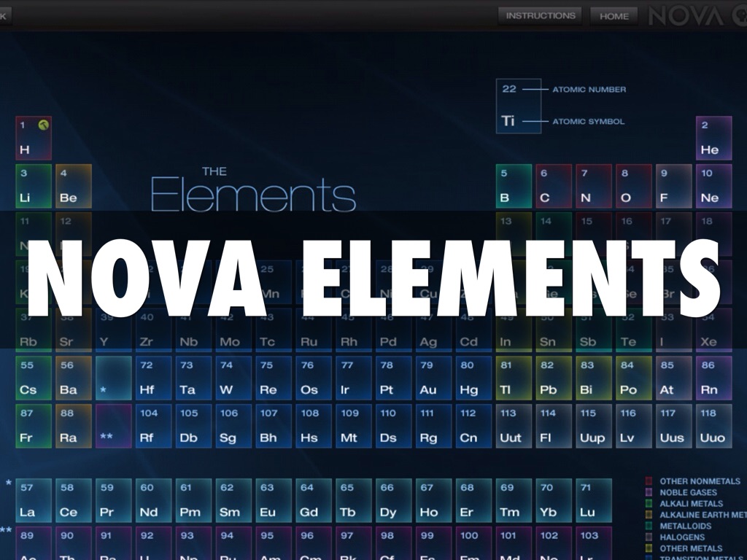The image size is (747, 560).
Task: Click the actinide double-asterisk placeholder tile
Action: (113, 426)
